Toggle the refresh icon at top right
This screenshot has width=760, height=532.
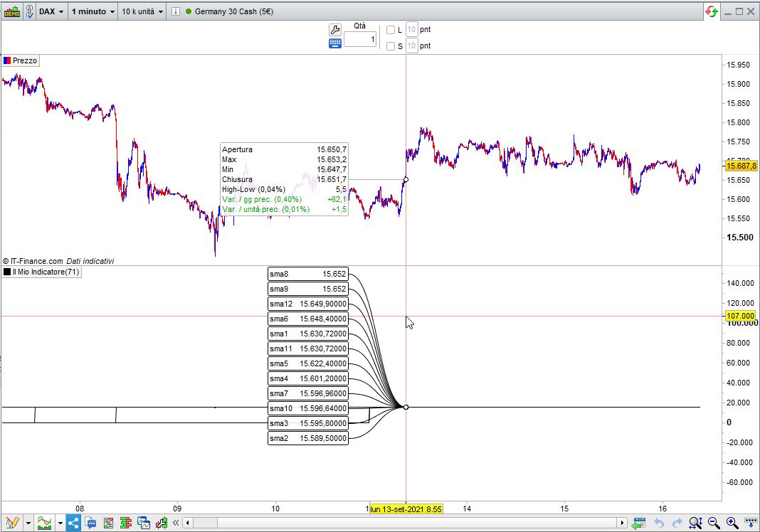pos(711,11)
